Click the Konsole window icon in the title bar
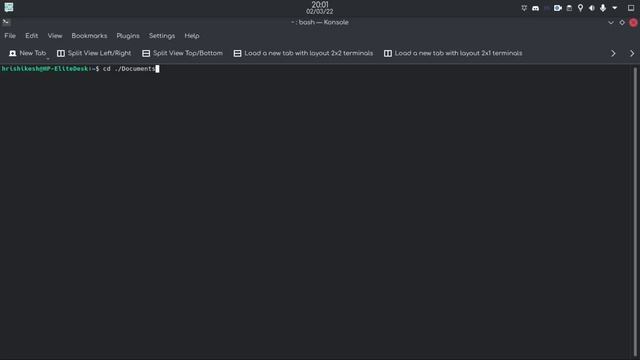Viewport: 640px width, 360px height. tap(6, 22)
